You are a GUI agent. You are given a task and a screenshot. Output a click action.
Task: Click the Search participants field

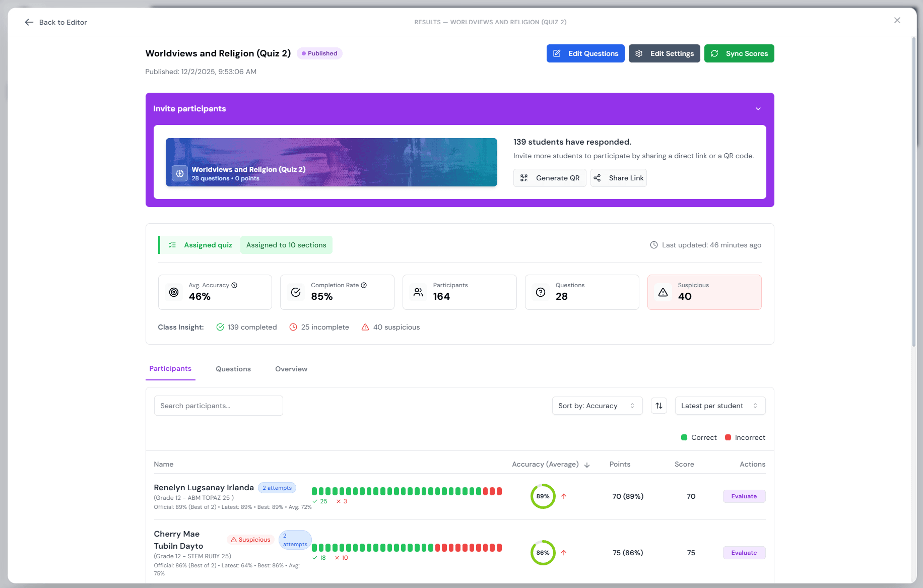point(218,406)
